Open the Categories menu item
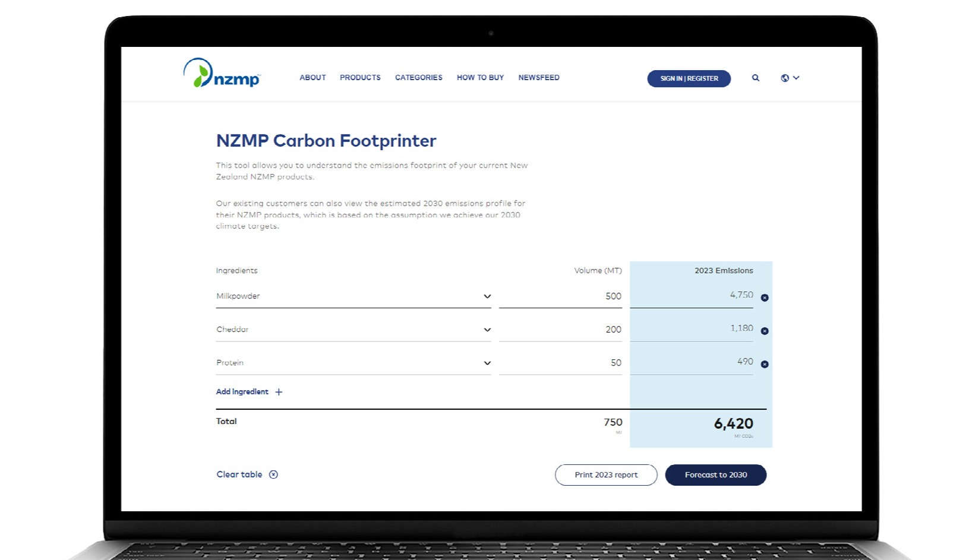The image size is (953, 560). 419,78
